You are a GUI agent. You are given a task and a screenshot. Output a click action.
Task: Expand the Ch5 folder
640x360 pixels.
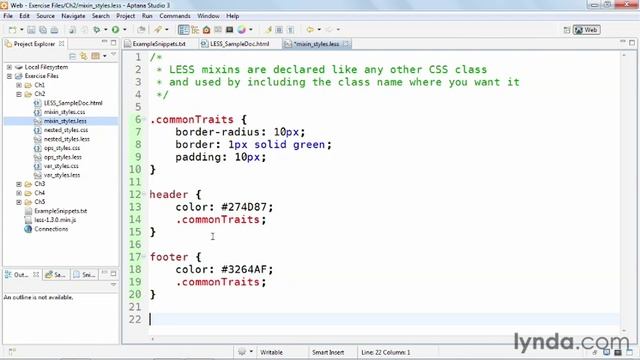(x=19, y=202)
